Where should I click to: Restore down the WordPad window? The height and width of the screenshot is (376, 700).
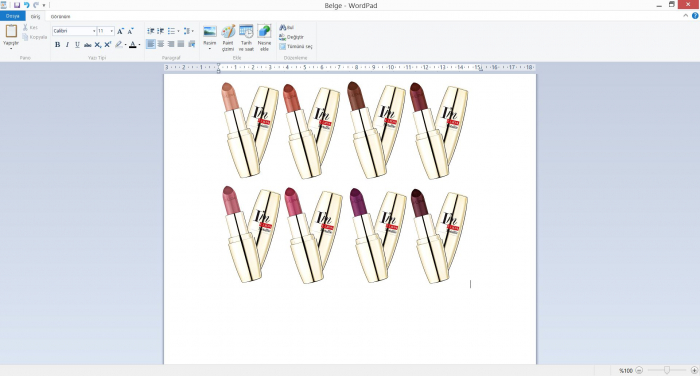[x=671, y=5]
